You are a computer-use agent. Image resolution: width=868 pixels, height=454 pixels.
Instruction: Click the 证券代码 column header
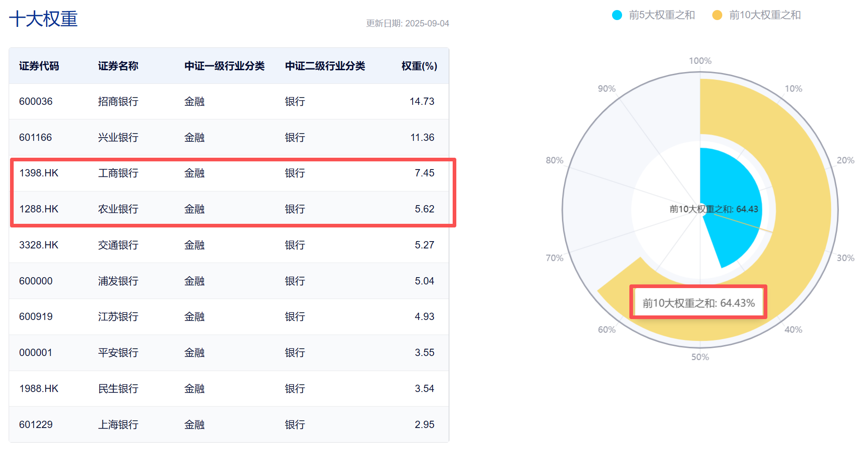(39, 66)
